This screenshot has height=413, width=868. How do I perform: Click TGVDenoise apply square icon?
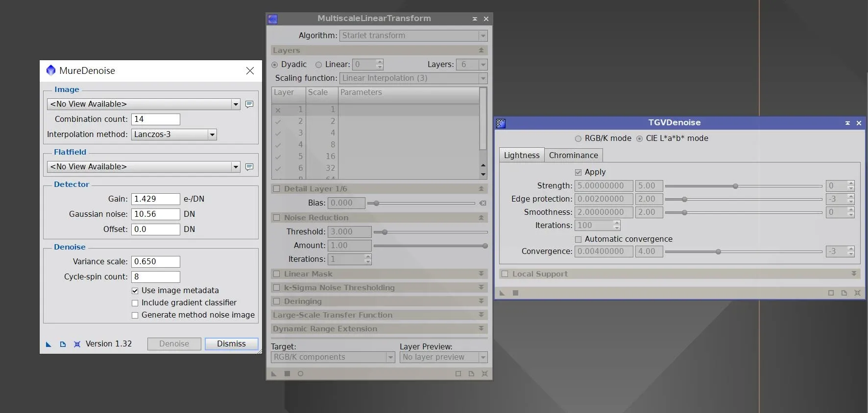coord(515,293)
